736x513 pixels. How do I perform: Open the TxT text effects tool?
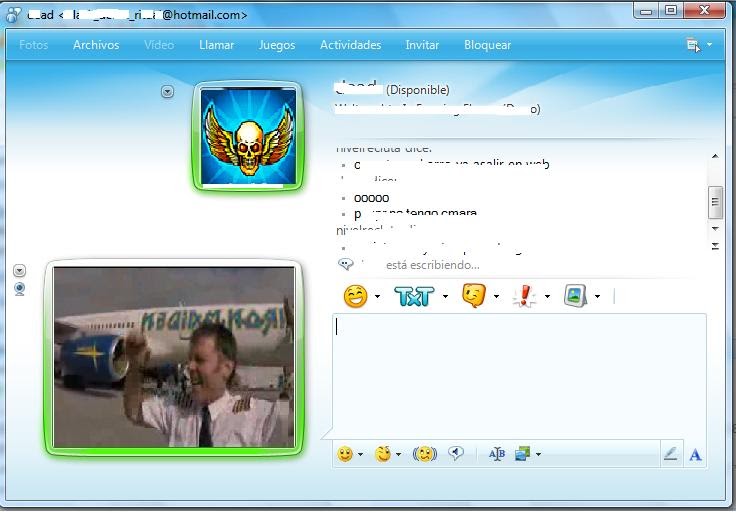coord(414,296)
